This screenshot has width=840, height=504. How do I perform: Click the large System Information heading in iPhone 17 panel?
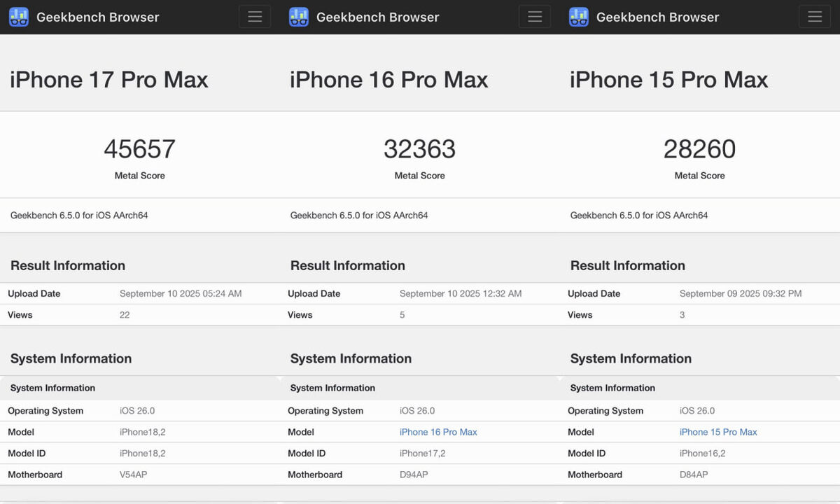coord(71,358)
